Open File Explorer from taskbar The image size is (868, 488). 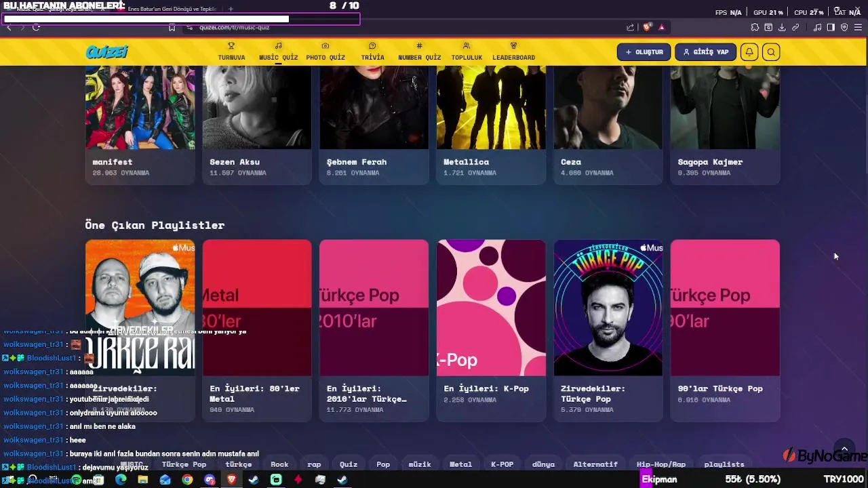(143, 480)
